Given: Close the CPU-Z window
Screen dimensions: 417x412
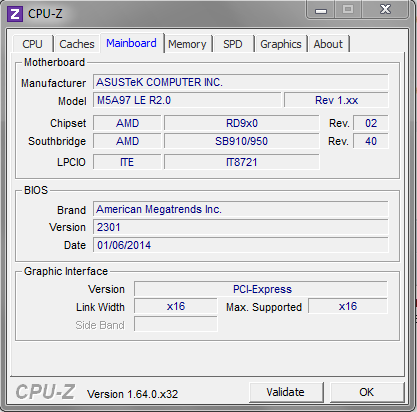Looking at the screenshot, I should (385, 9).
